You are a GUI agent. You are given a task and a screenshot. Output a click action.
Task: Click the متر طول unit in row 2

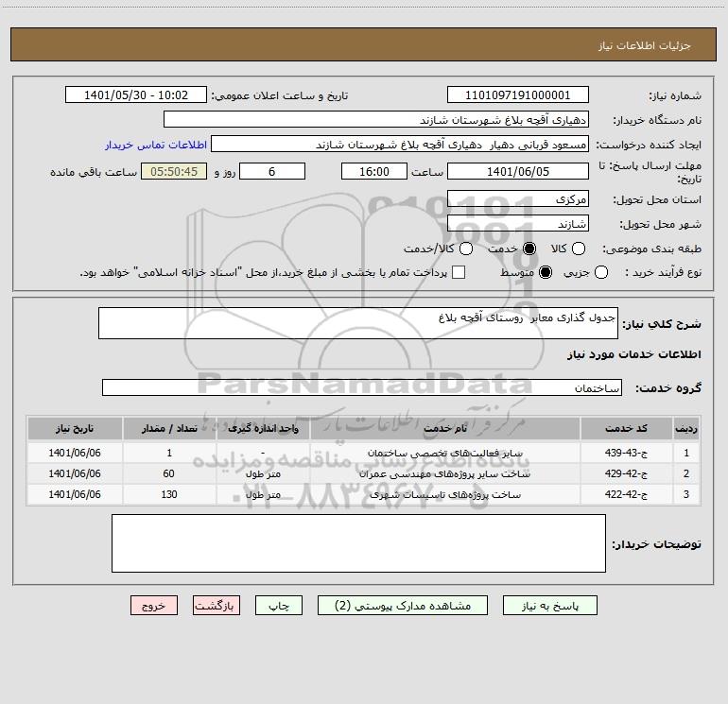[x=263, y=473]
